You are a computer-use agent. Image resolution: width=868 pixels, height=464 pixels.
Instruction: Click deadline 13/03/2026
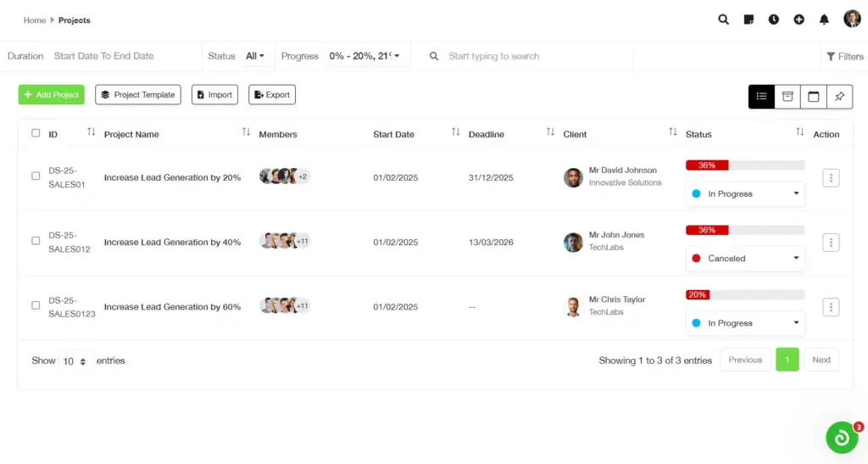(491, 243)
